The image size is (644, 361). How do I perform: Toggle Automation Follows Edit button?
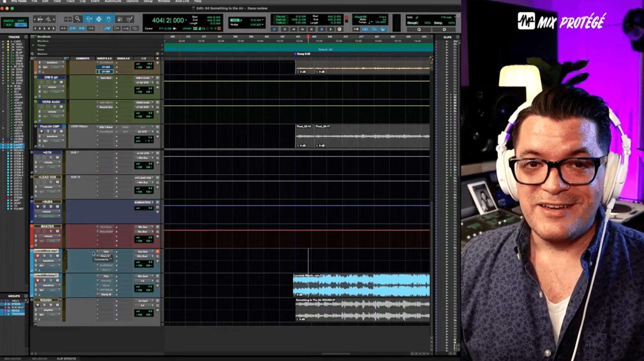107,28
